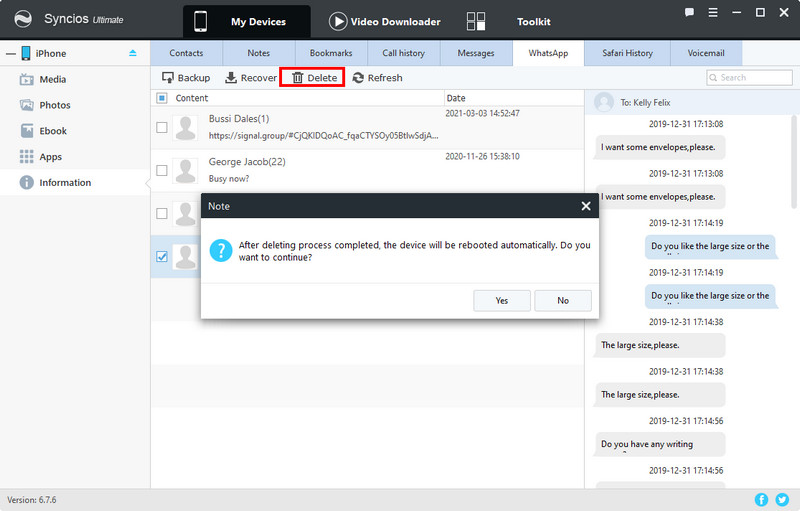Image resolution: width=800 pixels, height=511 pixels.
Task: Sort by the Content column header
Action: (192, 98)
